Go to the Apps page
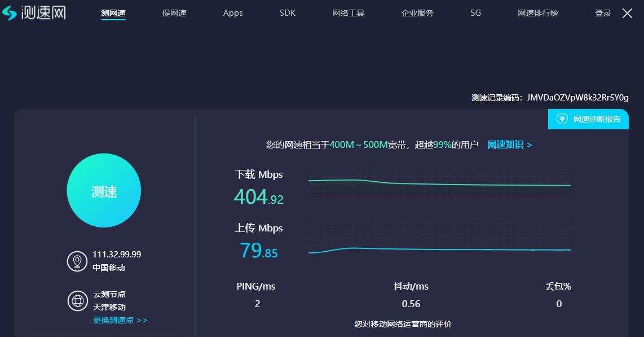The height and width of the screenshot is (337, 644). click(233, 13)
